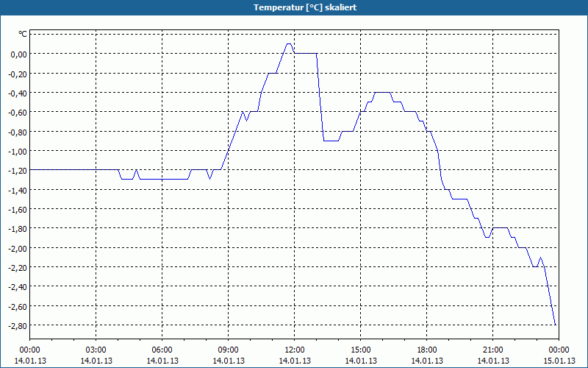Click the -2,00 y-axis label
The height and width of the screenshot is (368, 588).
click(17, 249)
